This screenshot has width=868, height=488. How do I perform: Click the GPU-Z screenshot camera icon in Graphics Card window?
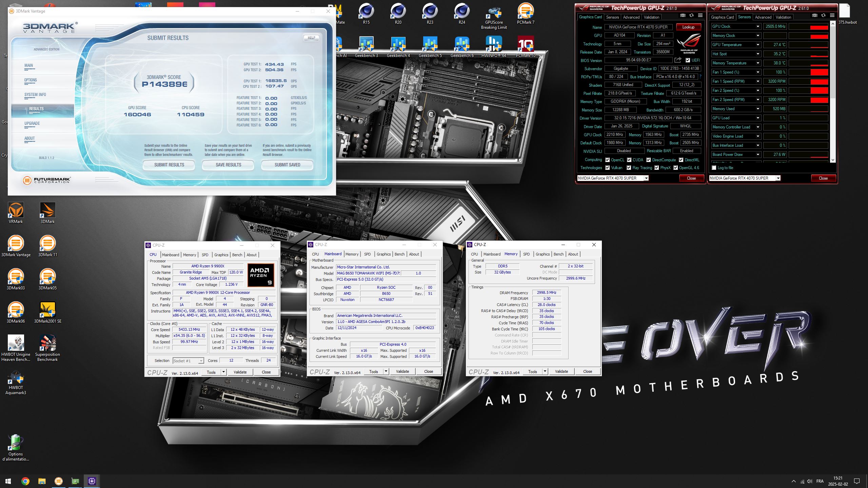tap(683, 16)
